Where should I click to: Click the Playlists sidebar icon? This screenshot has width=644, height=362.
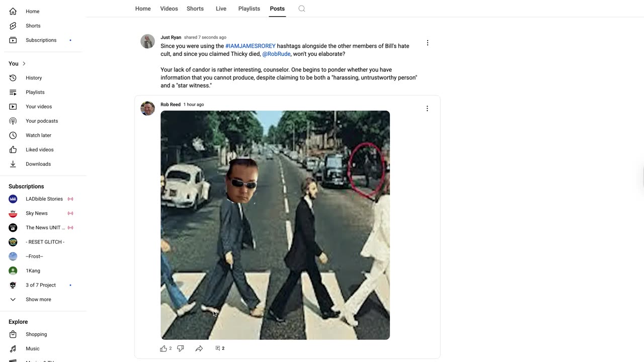[x=13, y=92]
